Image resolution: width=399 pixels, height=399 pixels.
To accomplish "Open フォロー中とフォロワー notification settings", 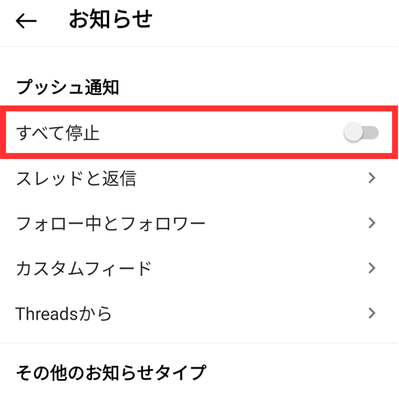I will [199, 223].
